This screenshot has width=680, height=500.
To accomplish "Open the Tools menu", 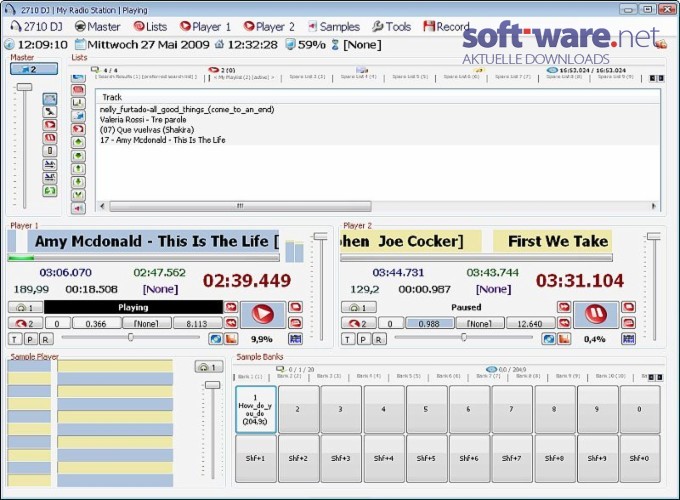I will point(392,27).
